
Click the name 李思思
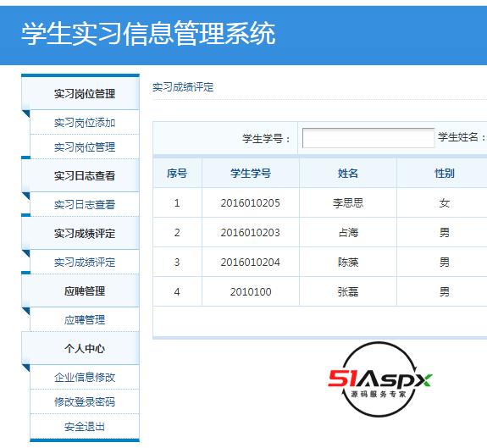coord(348,203)
